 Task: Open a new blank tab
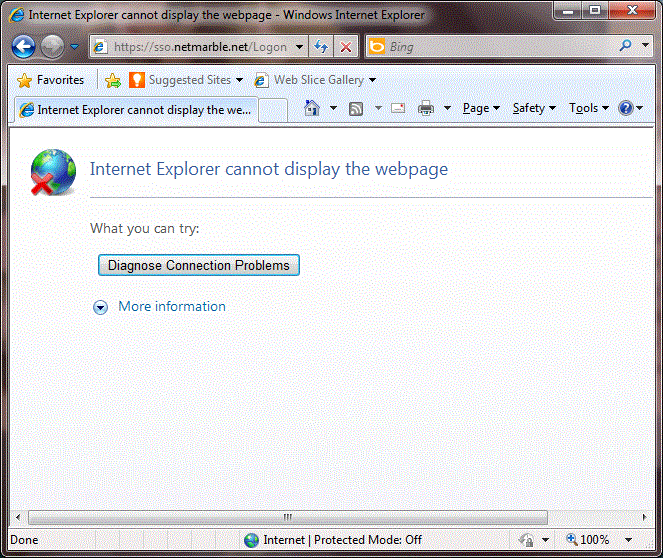[273, 111]
